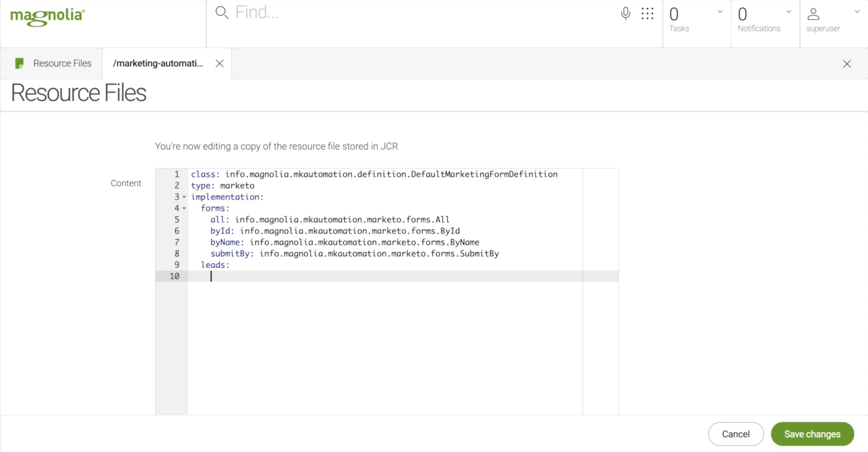Click Save changes button

[x=812, y=434]
